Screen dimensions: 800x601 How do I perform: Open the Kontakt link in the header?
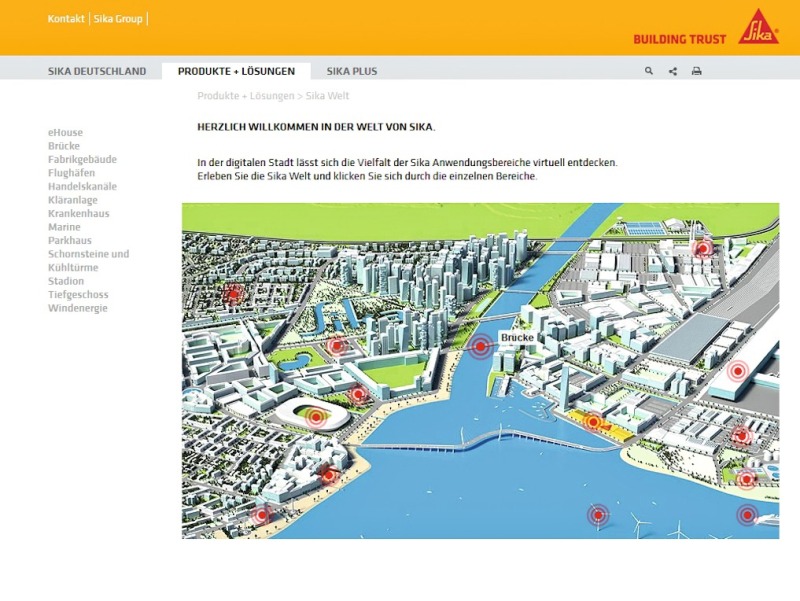click(66, 19)
